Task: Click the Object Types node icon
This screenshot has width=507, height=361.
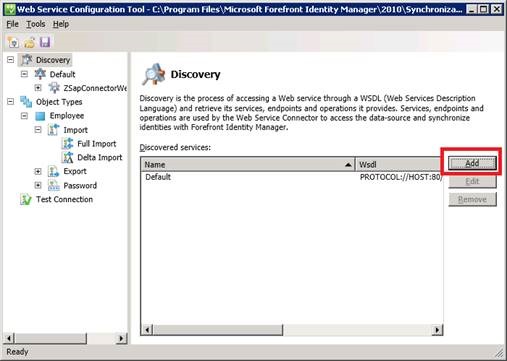Action: (x=26, y=102)
